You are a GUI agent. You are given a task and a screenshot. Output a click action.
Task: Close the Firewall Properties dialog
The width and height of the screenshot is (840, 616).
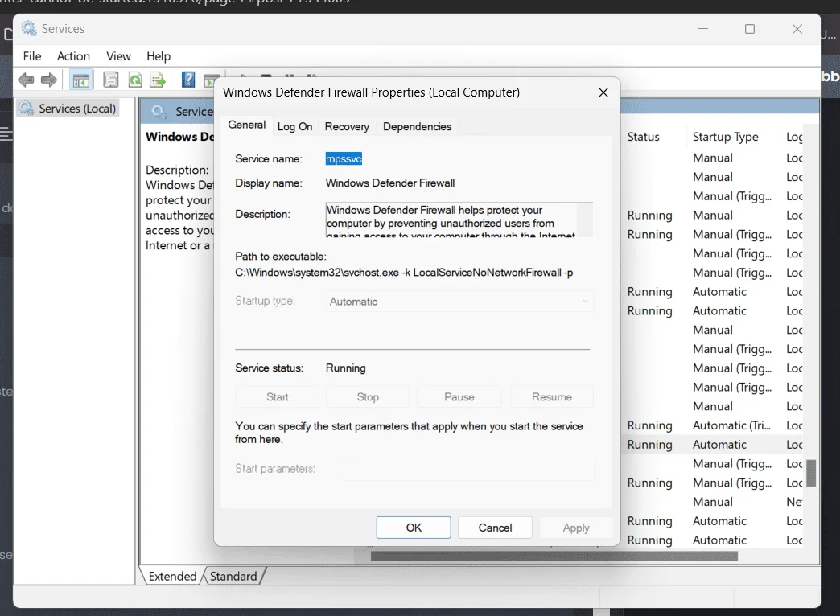(x=603, y=92)
